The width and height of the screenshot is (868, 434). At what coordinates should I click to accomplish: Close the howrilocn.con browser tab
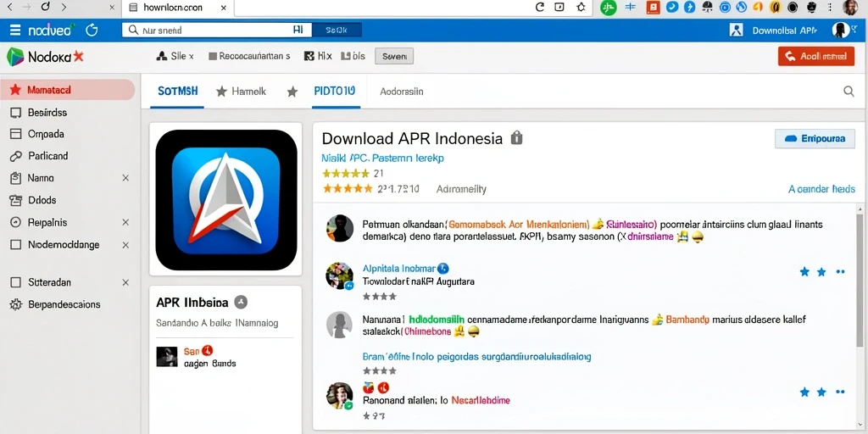pyautogui.click(x=223, y=8)
